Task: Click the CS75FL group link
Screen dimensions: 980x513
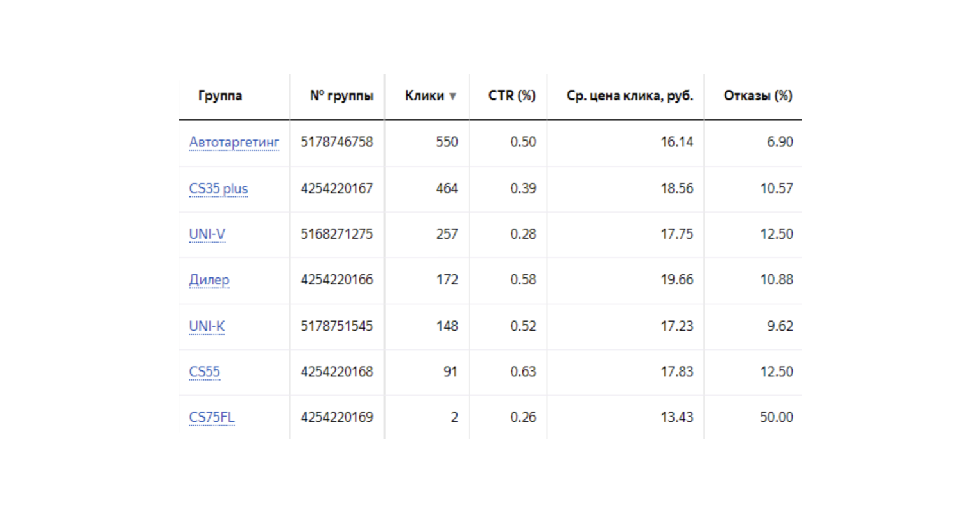Action: (x=211, y=417)
